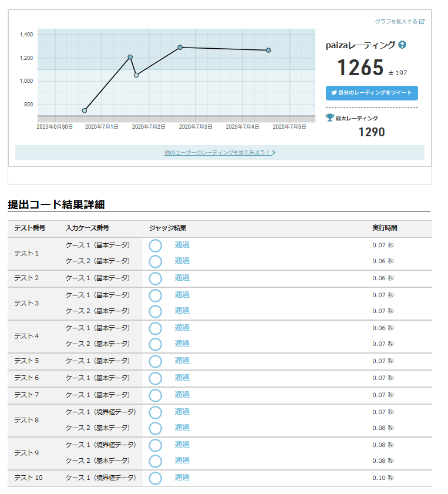Open the 通過 link for テスト 9 ケース 2

[x=182, y=461]
